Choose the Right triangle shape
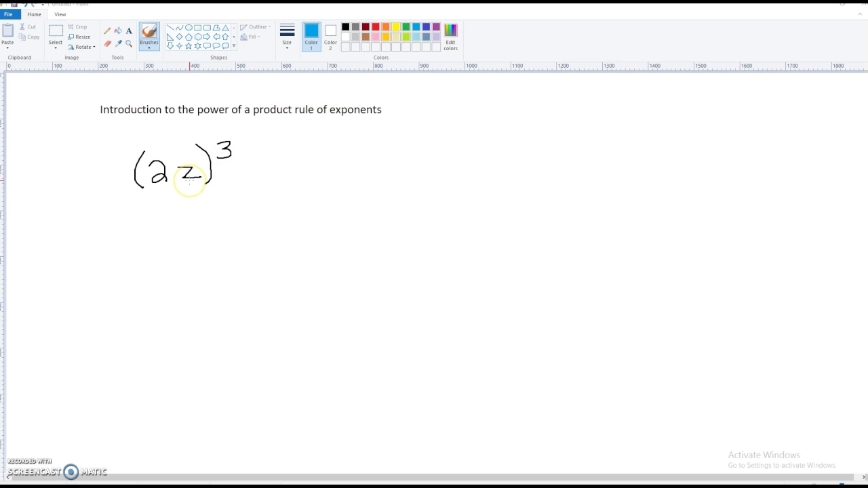Viewport: 868px width, 488px height. pos(170,37)
